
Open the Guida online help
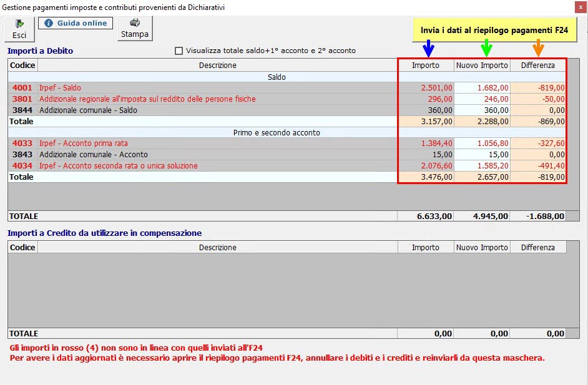tap(76, 23)
